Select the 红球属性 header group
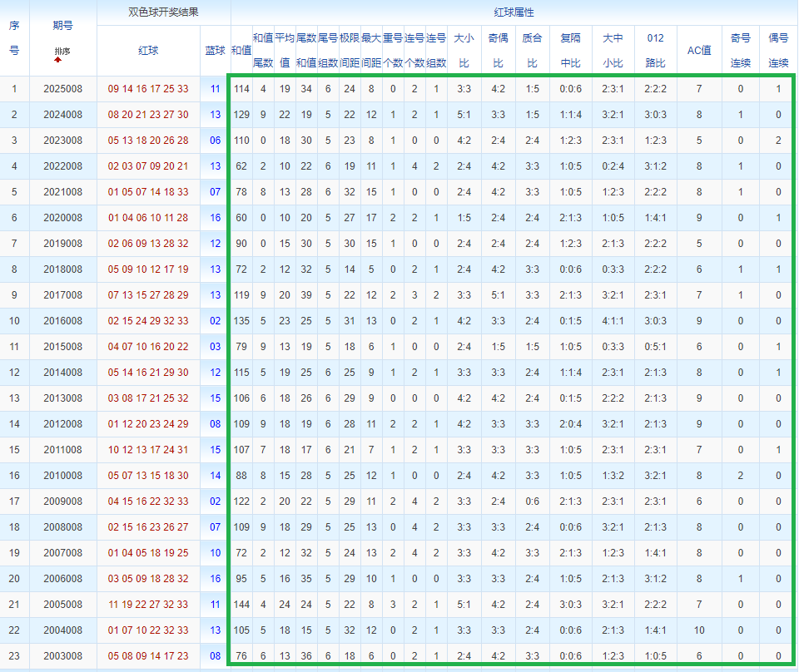The width and height of the screenshot is (799, 672). [514, 12]
